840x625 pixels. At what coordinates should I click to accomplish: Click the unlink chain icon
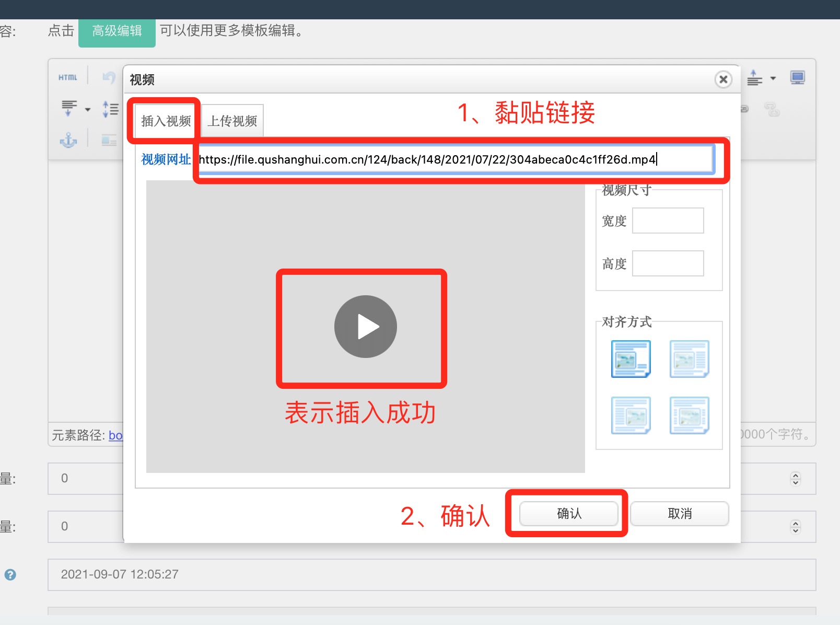point(772,110)
